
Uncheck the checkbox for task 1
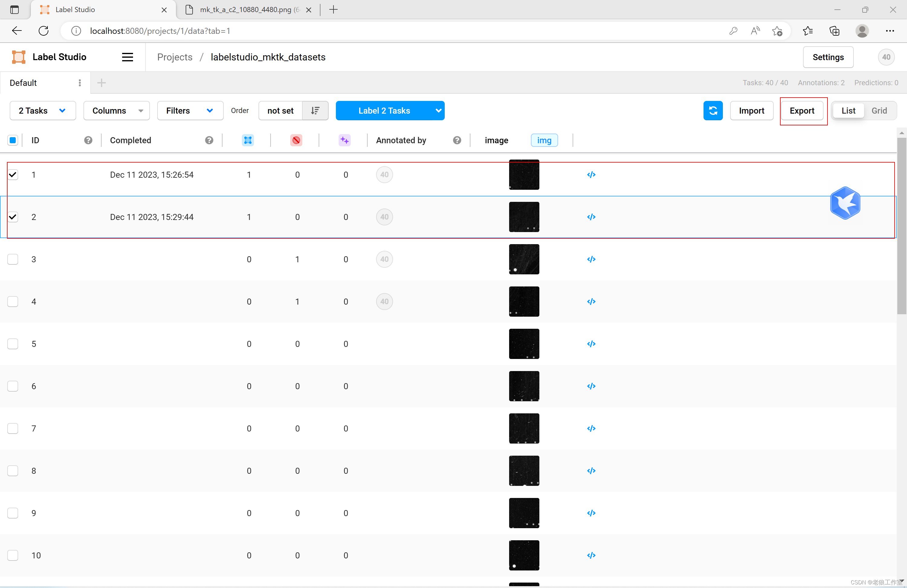[x=13, y=175]
